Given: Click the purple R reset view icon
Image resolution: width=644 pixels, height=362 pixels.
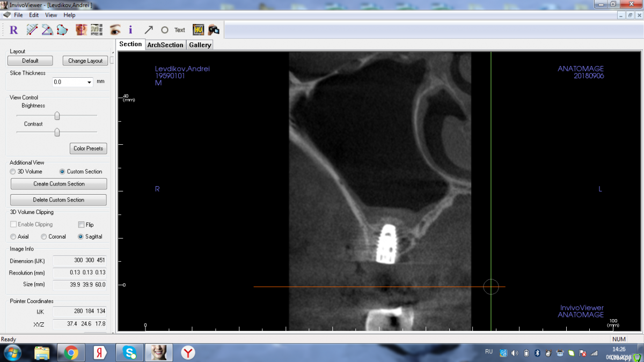Looking at the screenshot, I should click(x=14, y=30).
